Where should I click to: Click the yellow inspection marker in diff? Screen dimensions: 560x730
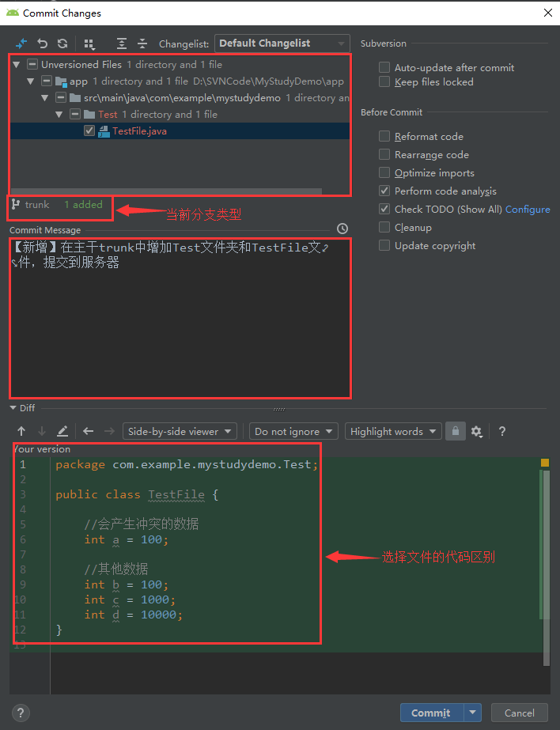[545, 463]
